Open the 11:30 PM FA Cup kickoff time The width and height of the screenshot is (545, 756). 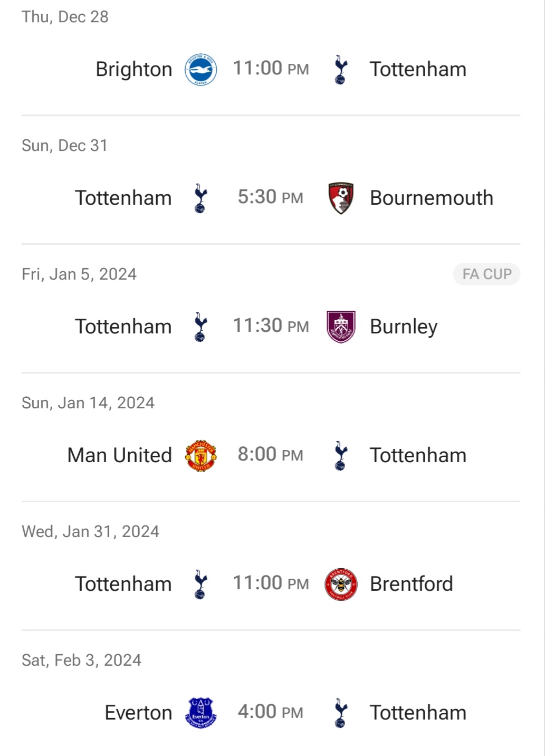(x=271, y=326)
